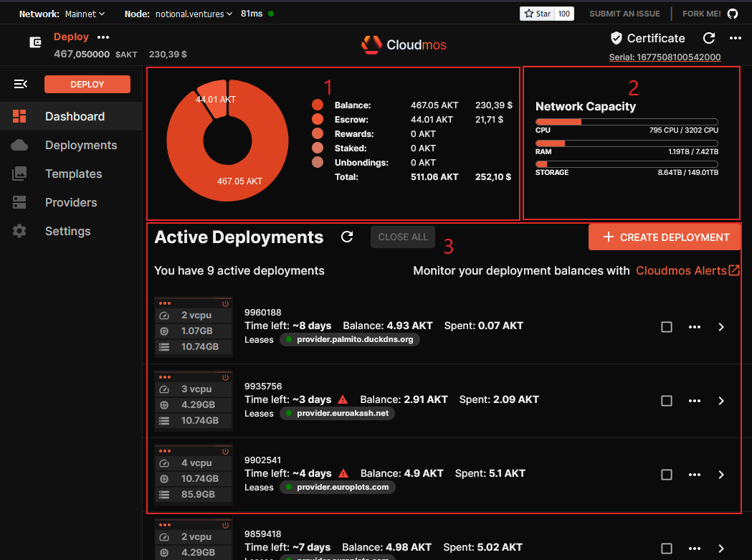752x560 pixels.
Task: Expand the Node notional.ventures dropdown
Action: pyautogui.click(x=194, y=14)
